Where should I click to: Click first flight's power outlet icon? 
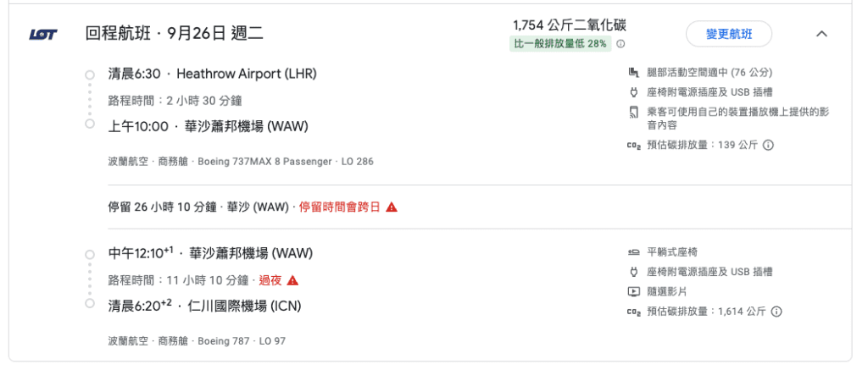(x=634, y=92)
